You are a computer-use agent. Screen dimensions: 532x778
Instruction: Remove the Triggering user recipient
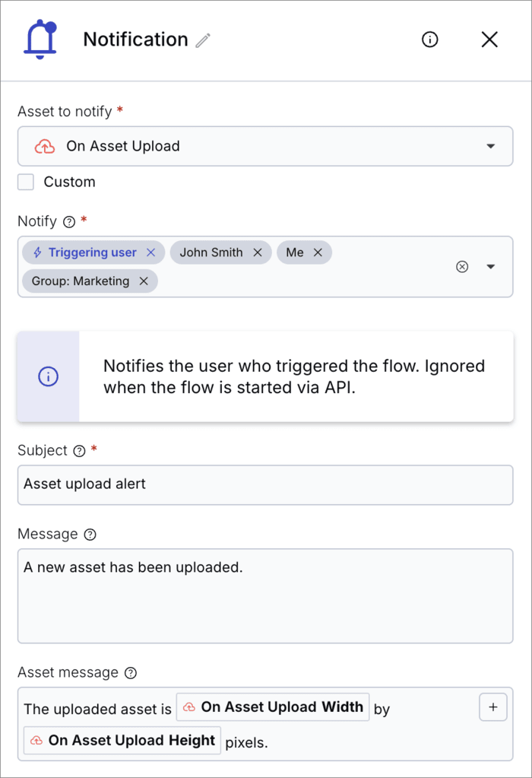tap(150, 252)
